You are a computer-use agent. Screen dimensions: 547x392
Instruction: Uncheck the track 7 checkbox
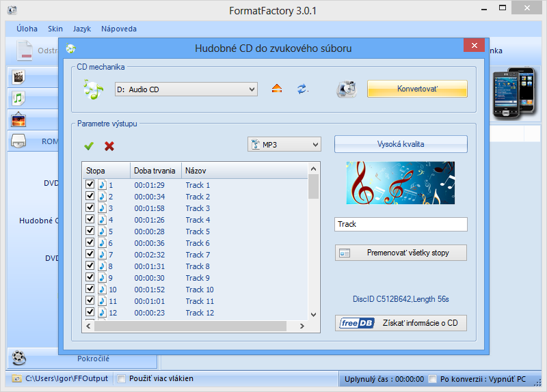[90, 253]
